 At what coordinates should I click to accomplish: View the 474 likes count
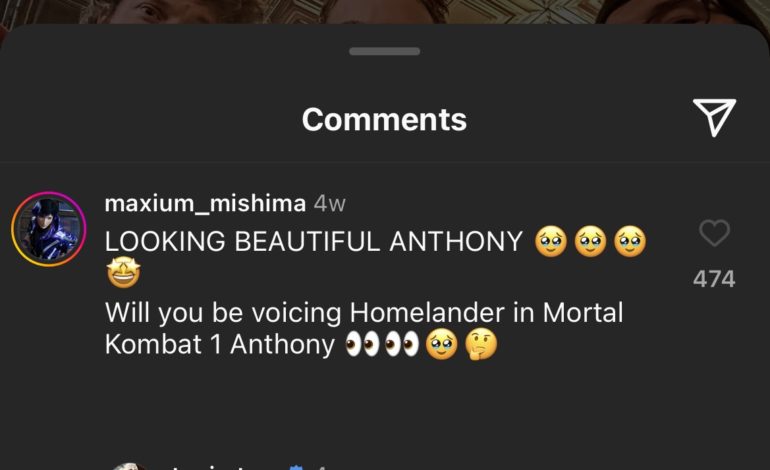[x=714, y=279]
